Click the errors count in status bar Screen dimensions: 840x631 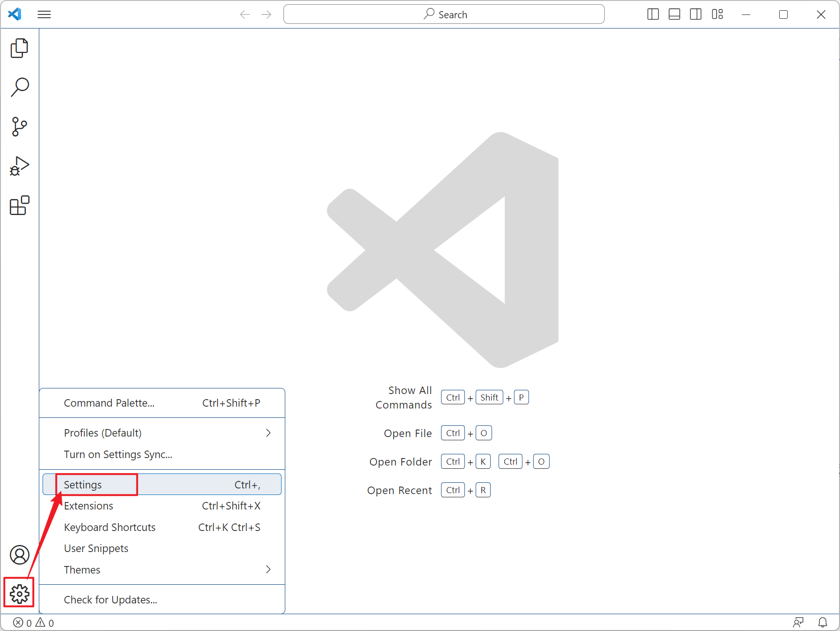(x=22, y=623)
